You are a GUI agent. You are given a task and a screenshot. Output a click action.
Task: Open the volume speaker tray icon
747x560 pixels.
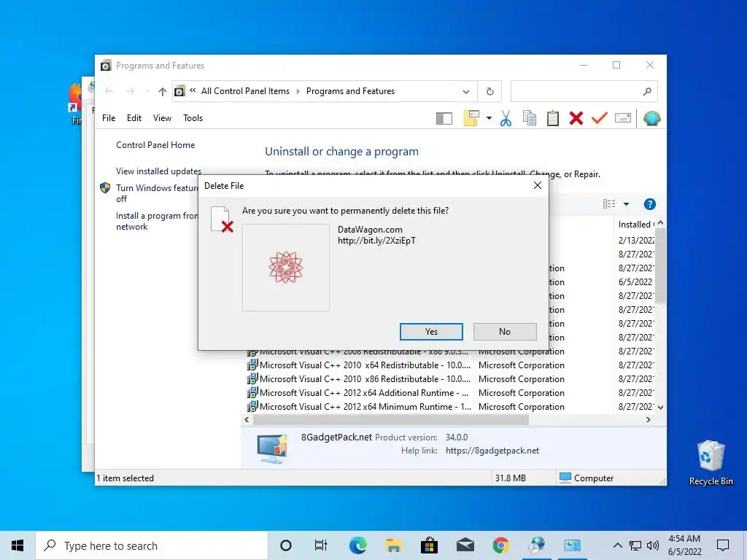653,545
